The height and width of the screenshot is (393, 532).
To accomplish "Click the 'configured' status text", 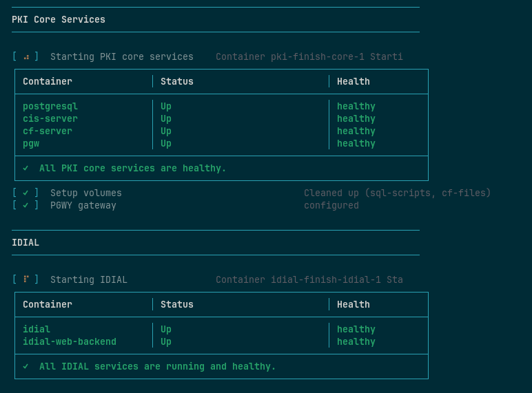I will point(331,206).
